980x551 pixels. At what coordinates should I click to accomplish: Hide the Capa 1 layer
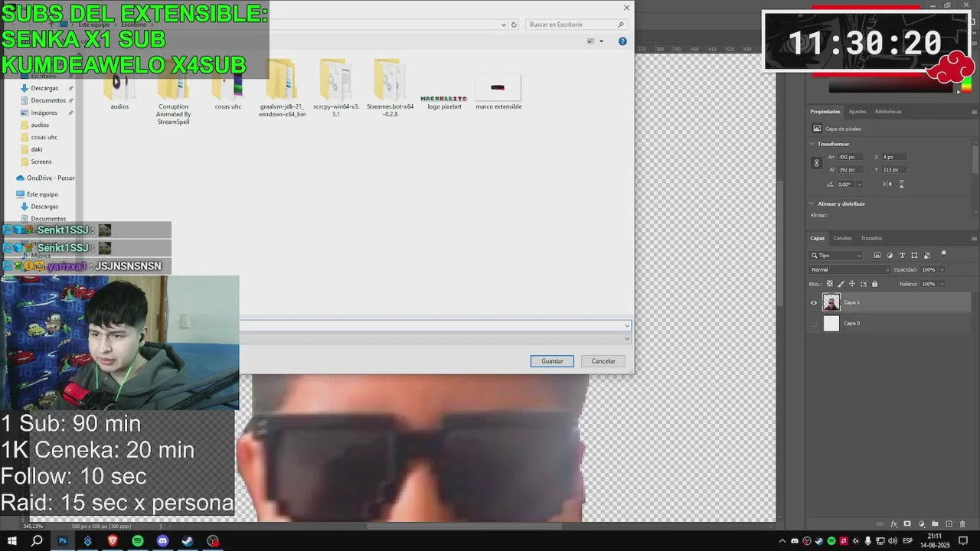tap(814, 302)
